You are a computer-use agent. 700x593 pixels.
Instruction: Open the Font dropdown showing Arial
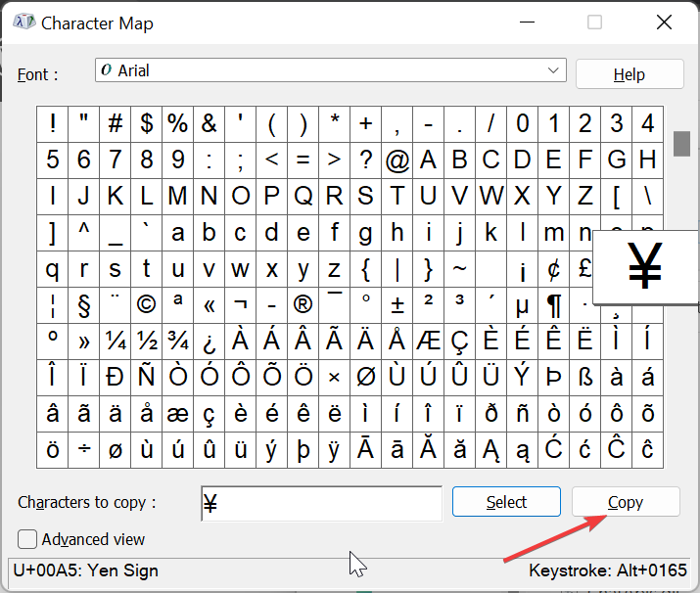tap(330, 70)
